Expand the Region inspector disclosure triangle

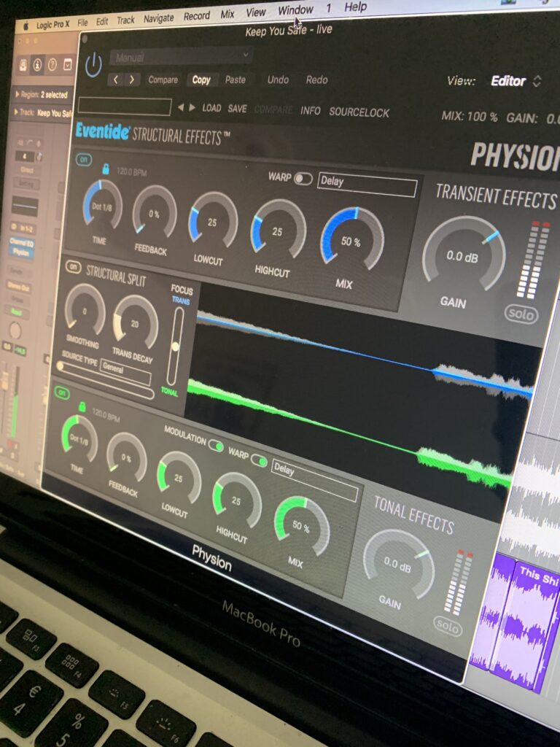(x=17, y=95)
